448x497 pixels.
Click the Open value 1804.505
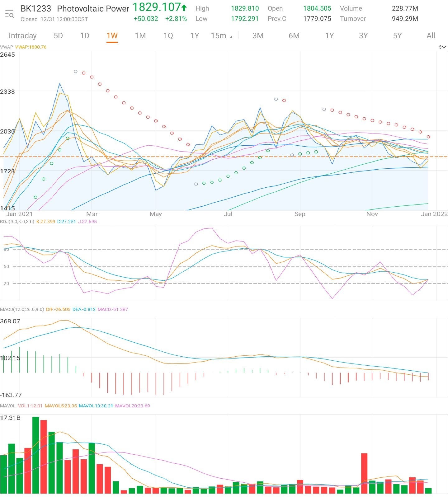317,9
